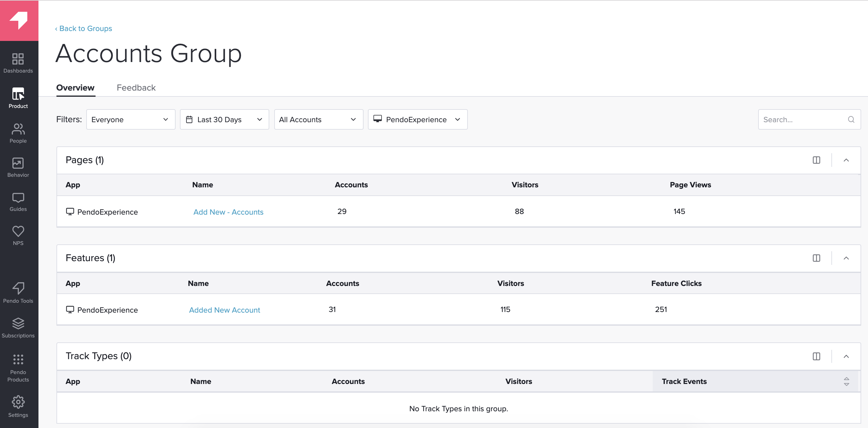Click the search magnifier icon
The height and width of the screenshot is (428, 868).
tap(851, 119)
